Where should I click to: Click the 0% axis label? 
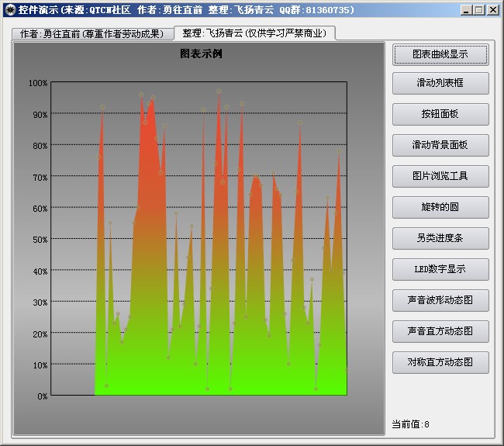pyautogui.click(x=43, y=396)
